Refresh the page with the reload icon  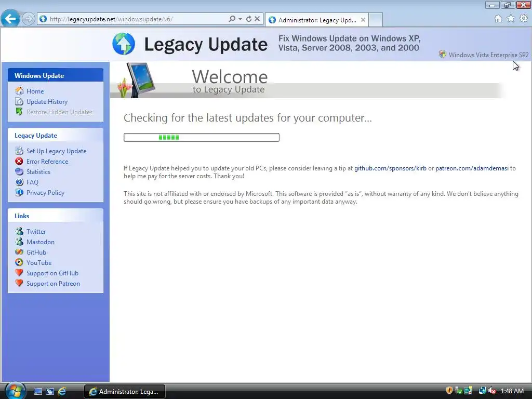[x=249, y=19]
